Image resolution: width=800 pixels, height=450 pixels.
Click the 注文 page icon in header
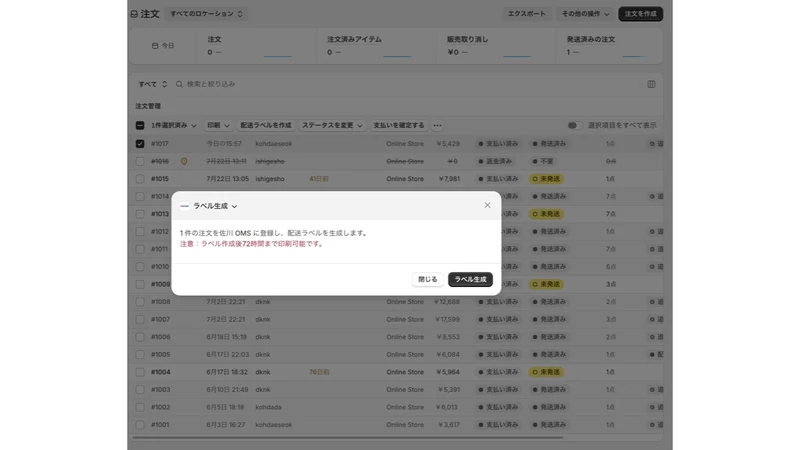point(134,14)
